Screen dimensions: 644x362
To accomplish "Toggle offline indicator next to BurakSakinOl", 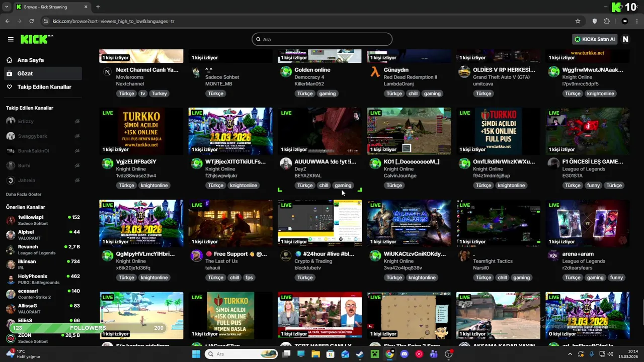I will tap(77, 150).
